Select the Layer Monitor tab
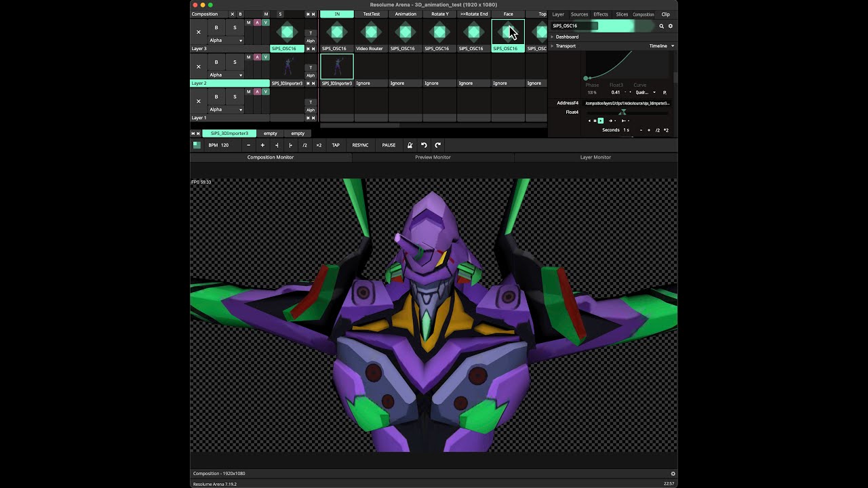The image size is (868, 488). [x=595, y=157]
